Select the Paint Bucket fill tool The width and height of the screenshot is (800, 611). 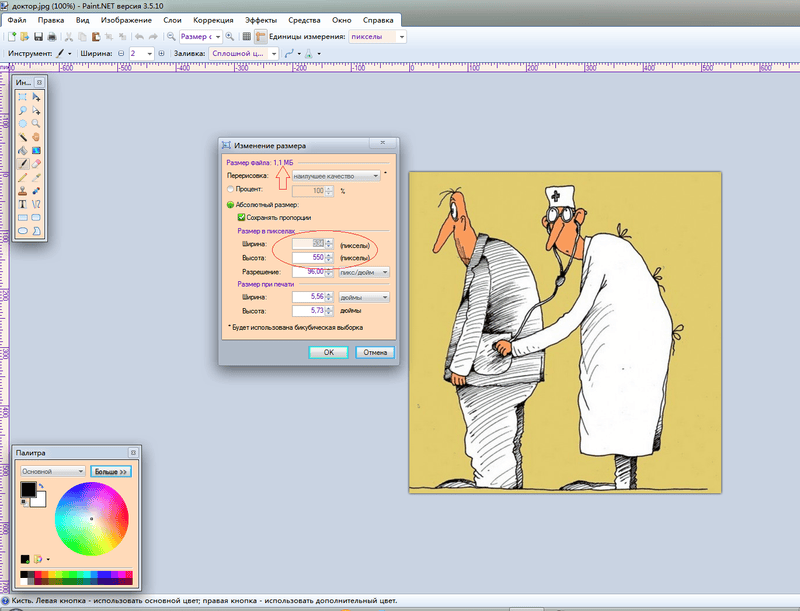23,149
